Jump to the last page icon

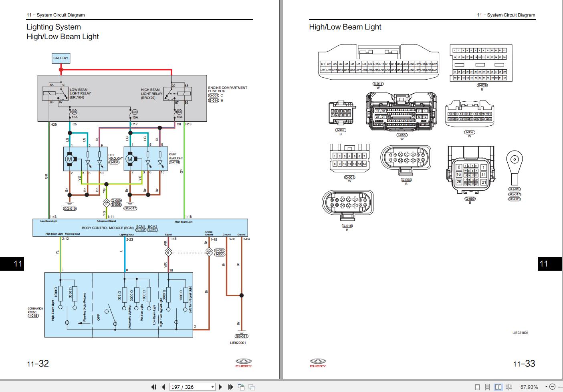point(230,387)
